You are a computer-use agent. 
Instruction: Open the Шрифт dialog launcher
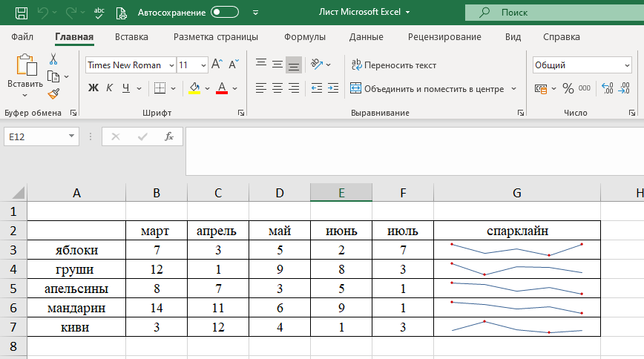pyautogui.click(x=241, y=113)
